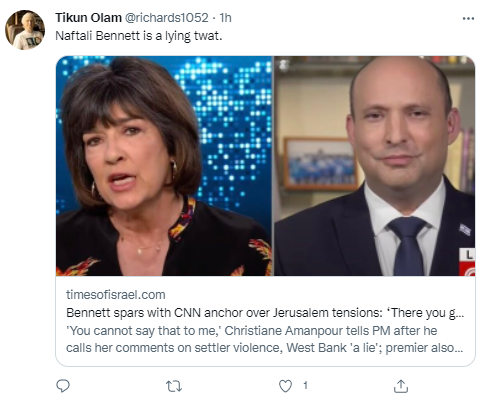482x393 pixels.
Task: Retweet this post using the arrows icon
Action: pos(174,386)
